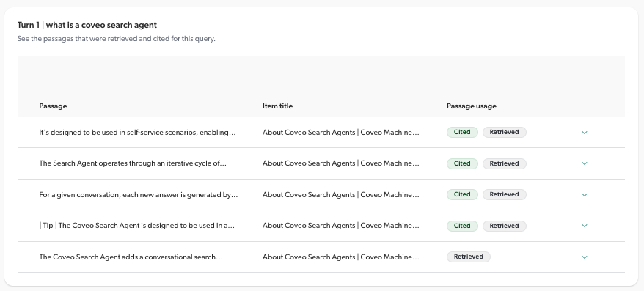The image size is (644, 291).
Task: Expand the "It's designed to be used" passage row
Action: point(585,133)
